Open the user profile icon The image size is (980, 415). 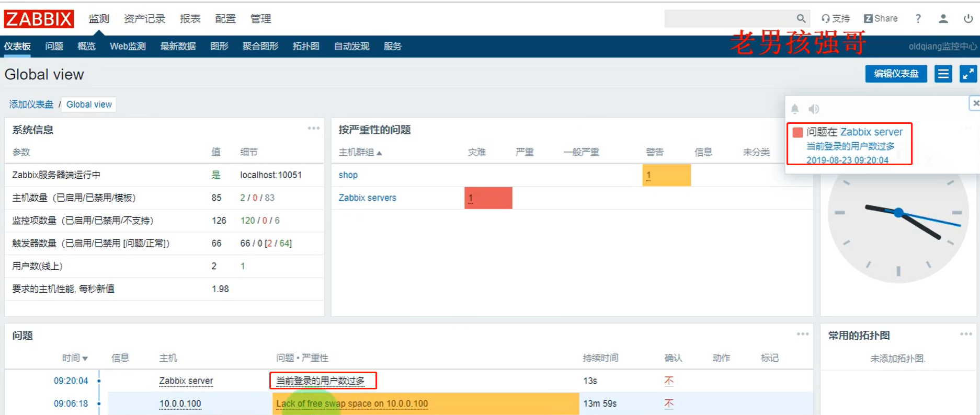click(943, 19)
